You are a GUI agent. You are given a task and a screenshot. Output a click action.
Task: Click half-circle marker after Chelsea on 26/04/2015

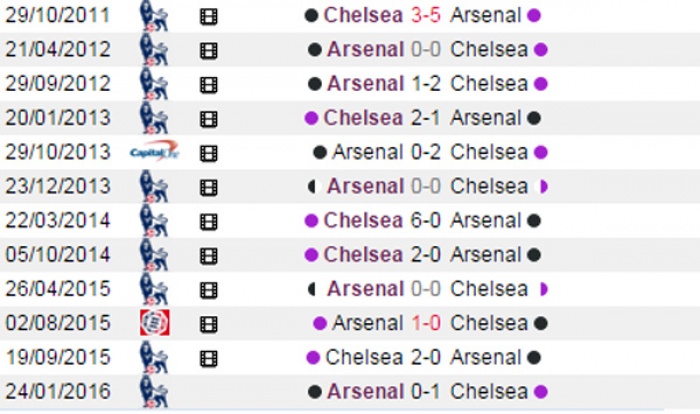[542, 289]
